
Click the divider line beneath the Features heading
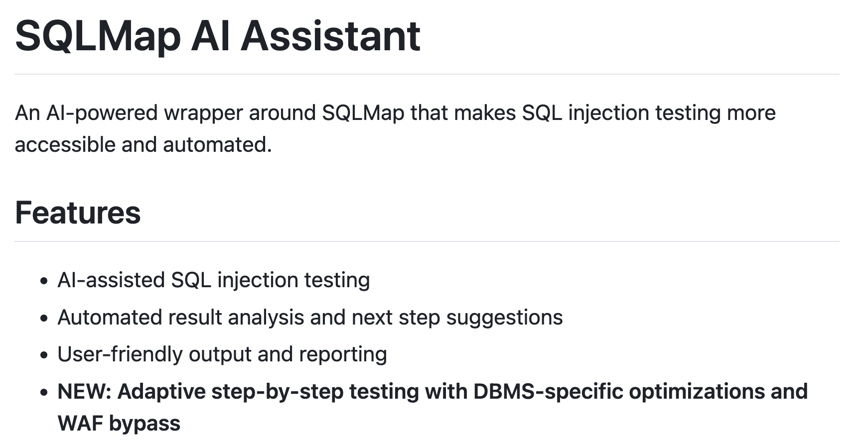tap(427, 241)
